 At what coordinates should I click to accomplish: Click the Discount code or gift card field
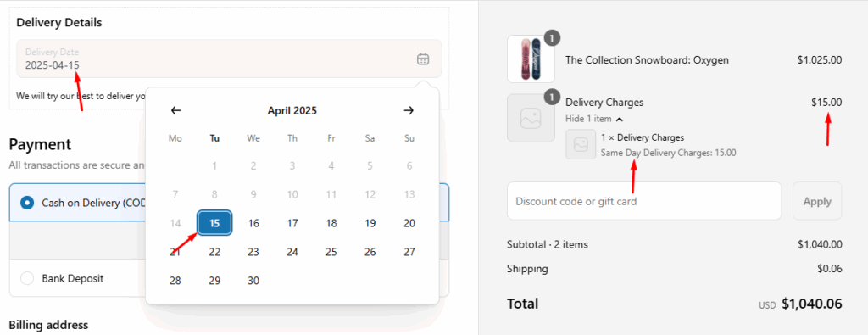[x=644, y=201]
